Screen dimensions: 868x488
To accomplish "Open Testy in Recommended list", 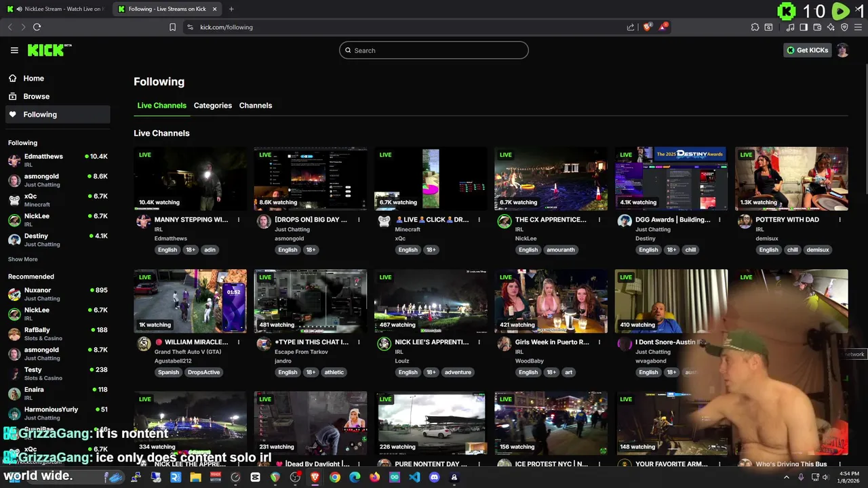I will click(58, 373).
